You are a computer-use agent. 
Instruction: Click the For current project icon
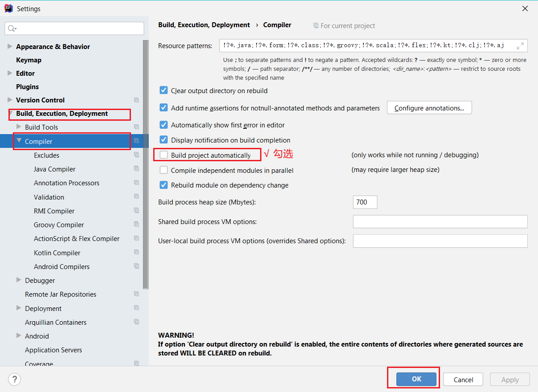tap(316, 26)
